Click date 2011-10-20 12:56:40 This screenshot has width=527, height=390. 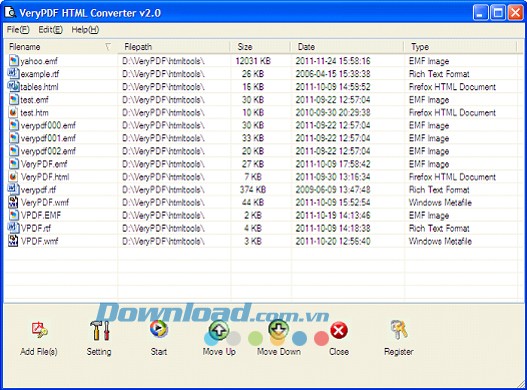point(333,241)
